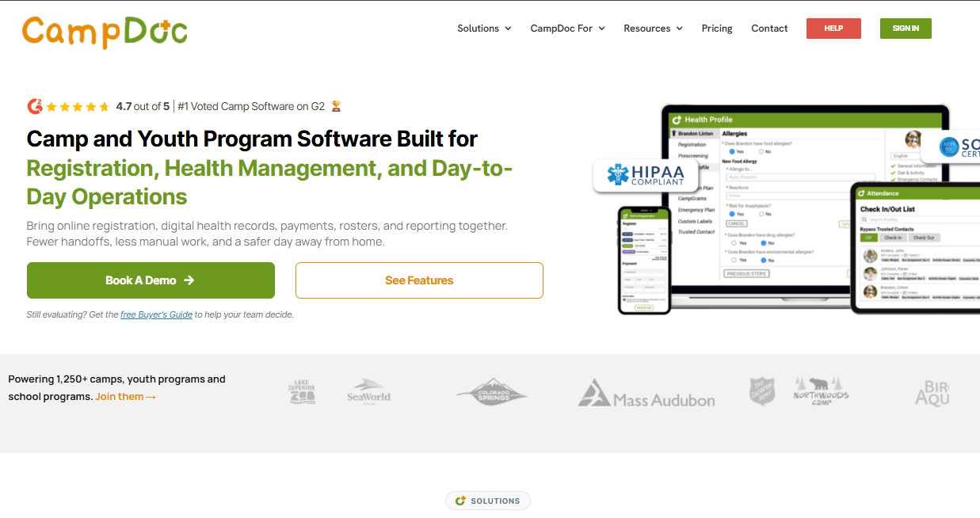Viewport: 980px width, 518px height.
Task: Click the red HELP button
Action: coord(833,29)
